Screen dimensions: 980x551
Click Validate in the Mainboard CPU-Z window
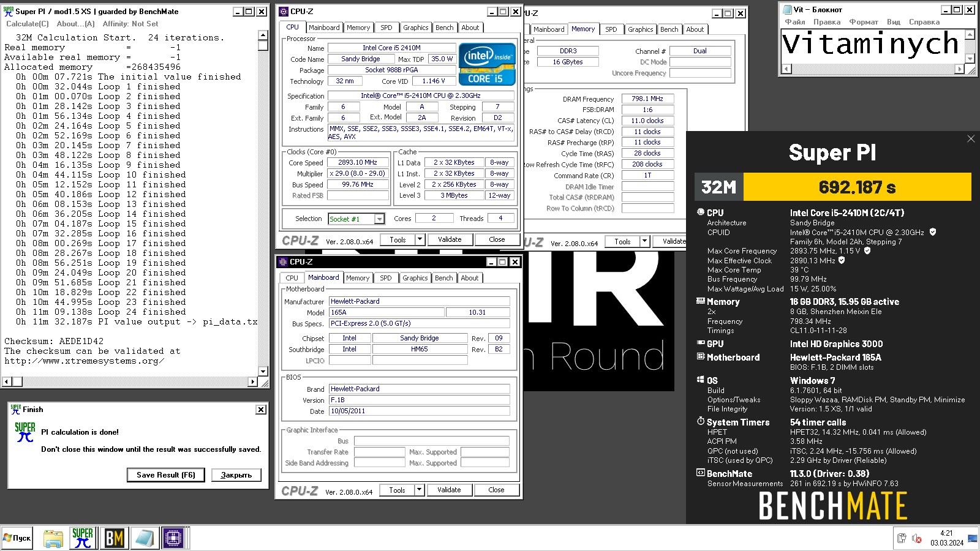[x=449, y=490]
